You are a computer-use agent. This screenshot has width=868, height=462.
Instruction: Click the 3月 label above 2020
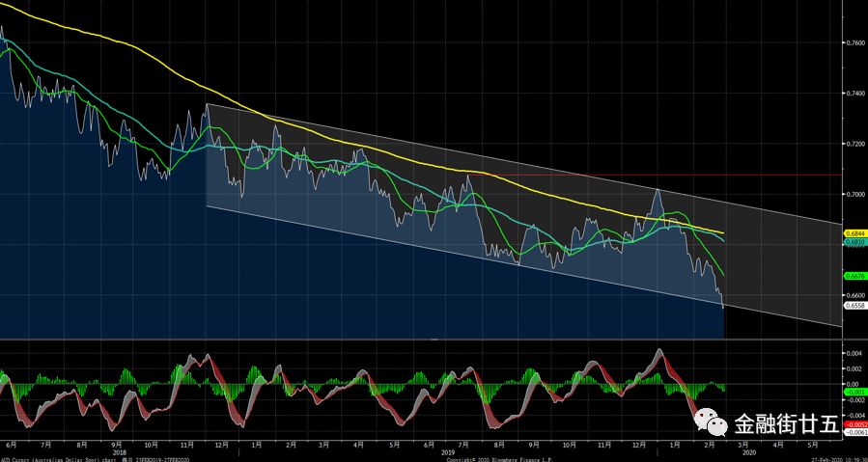[x=742, y=444]
